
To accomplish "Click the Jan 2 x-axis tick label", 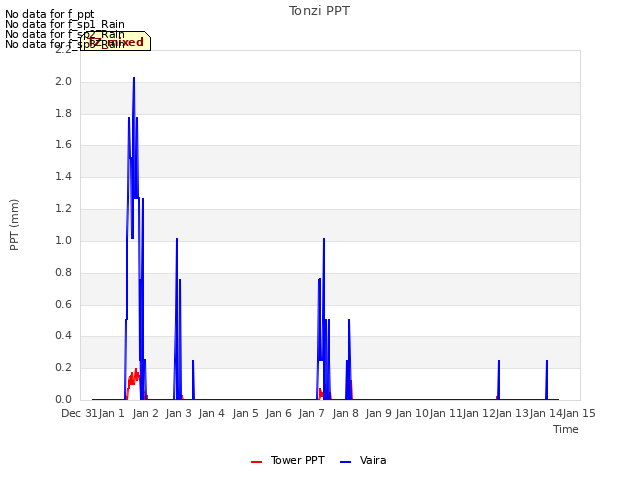I will pos(145,413).
